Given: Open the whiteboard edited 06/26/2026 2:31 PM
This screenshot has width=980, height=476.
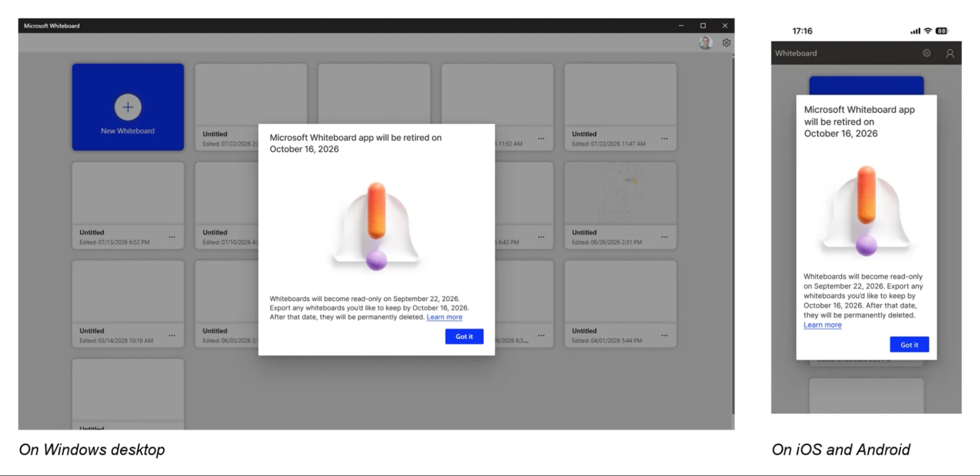Looking at the screenshot, I should (x=620, y=205).
